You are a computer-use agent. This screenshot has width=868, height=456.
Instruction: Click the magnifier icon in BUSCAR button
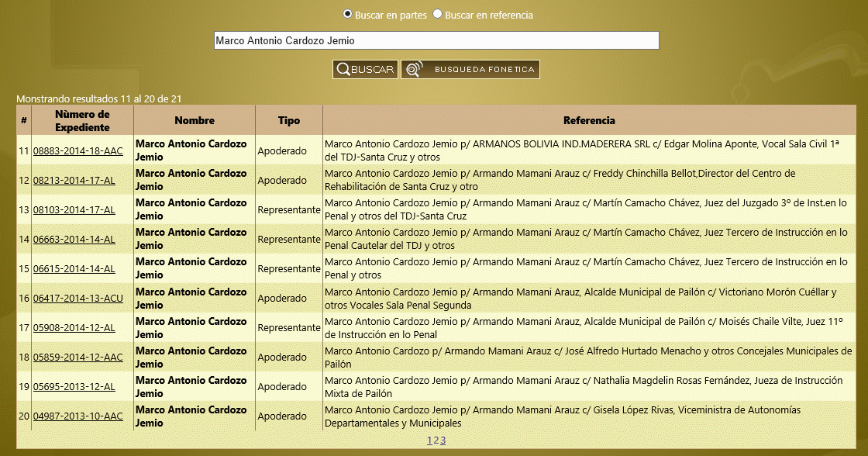click(343, 70)
